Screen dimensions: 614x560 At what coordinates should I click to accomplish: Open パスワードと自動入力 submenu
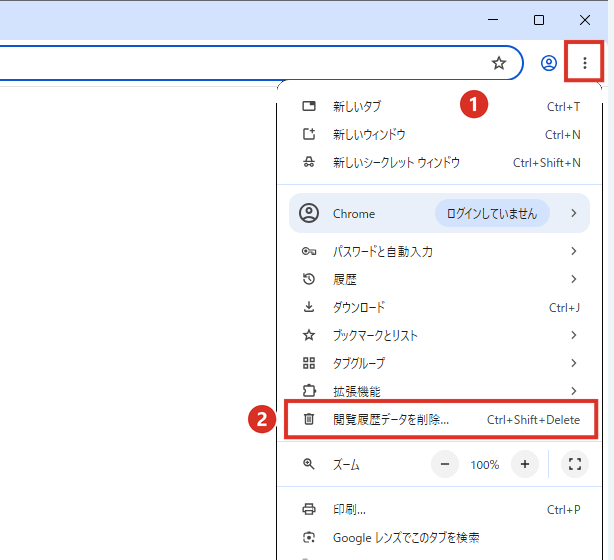tap(439, 251)
